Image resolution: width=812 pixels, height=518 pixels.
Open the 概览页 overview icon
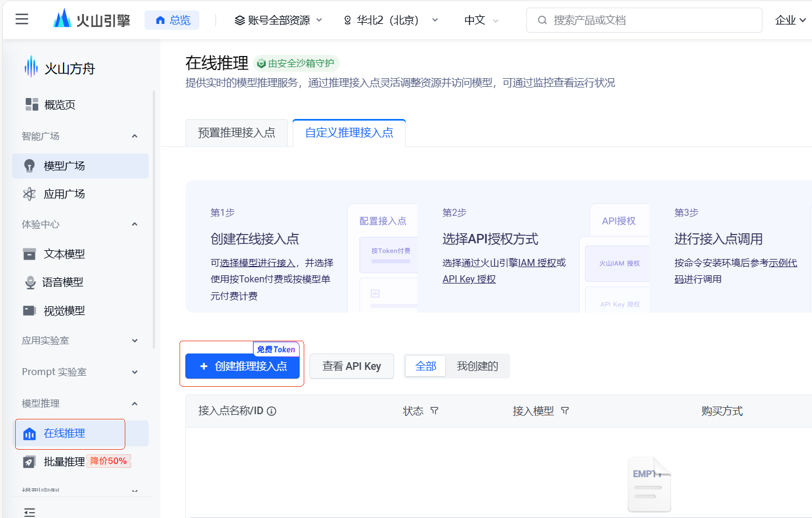point(31,104)
